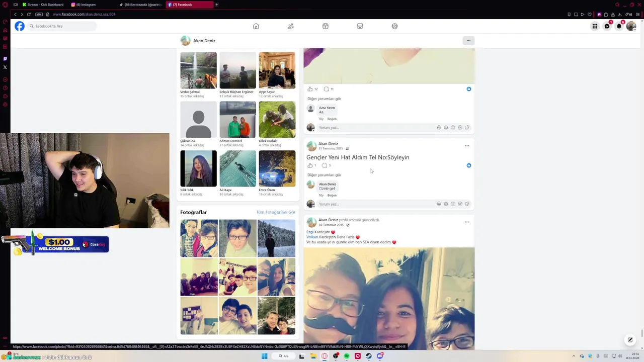Open friend Ali Kaya's thumbnail
644x362 pixels.
237,168
